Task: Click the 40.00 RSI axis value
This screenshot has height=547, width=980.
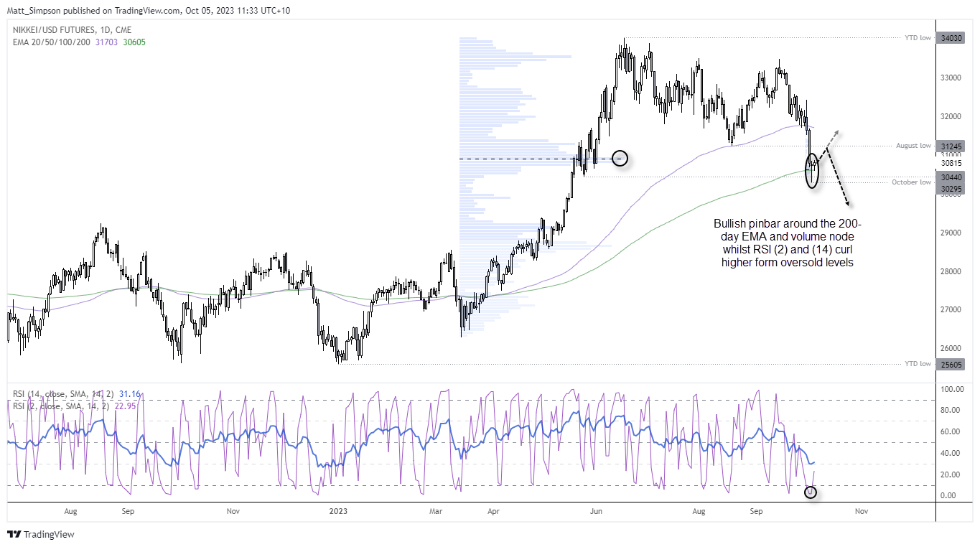Action: pos(952,453)
